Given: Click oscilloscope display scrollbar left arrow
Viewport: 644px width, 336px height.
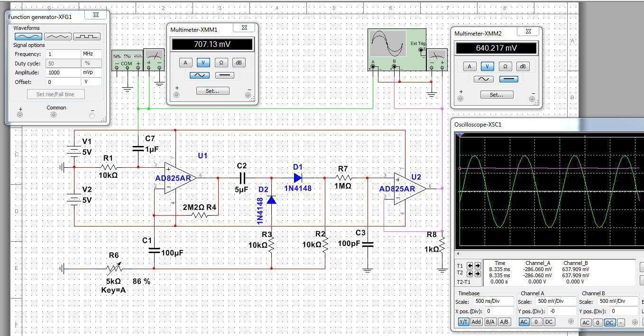Looking at the screenshot, I should 458,254.
